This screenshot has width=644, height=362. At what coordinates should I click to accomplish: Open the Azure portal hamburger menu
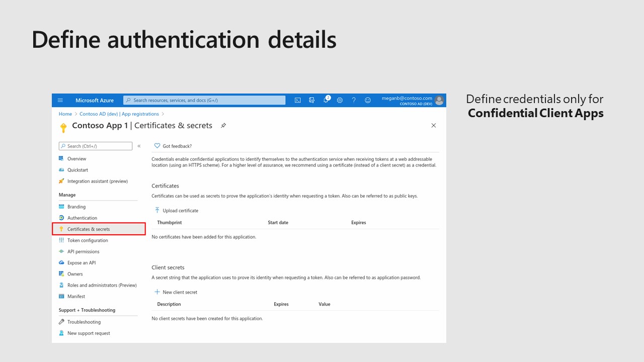click(x=60, y=100)
